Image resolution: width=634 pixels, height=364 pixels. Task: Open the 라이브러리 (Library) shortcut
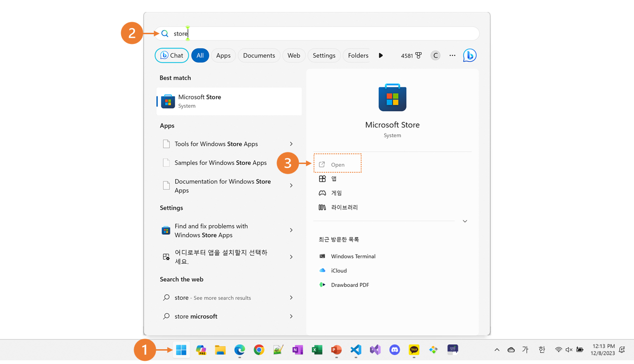coord(338,207)
